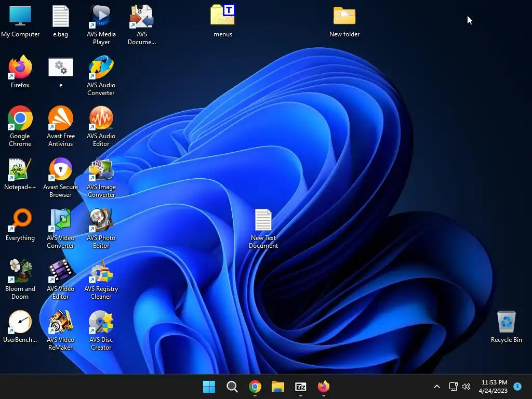This screenshot has height=399, width=532.
Task: Open network status in system tray
Action: click(453, 387)
